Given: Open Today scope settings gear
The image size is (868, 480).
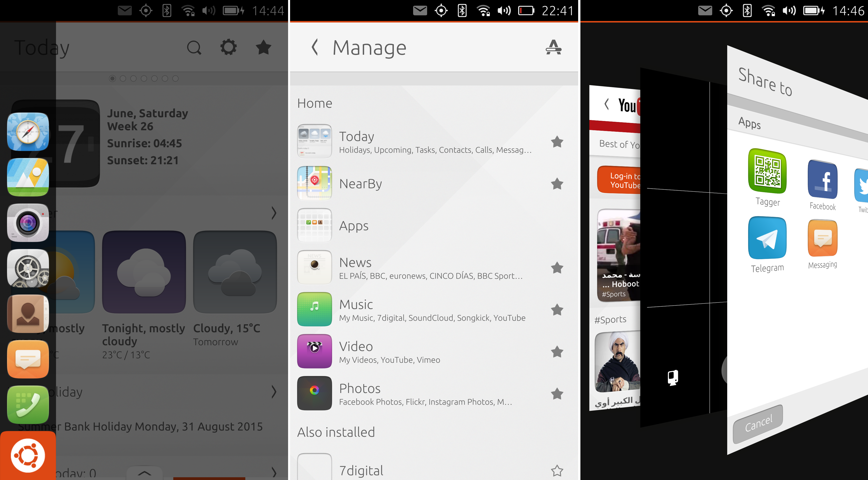Looking at the screenshot, I should [229, 47].
